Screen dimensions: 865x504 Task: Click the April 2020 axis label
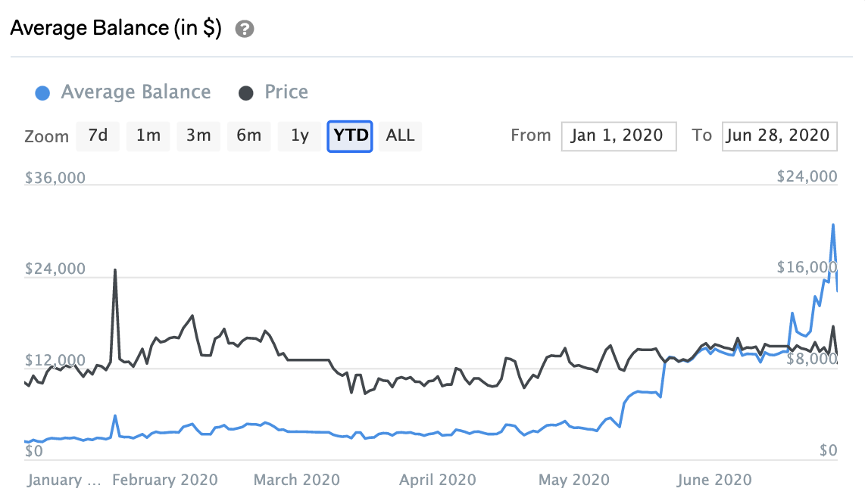(438, 480)
